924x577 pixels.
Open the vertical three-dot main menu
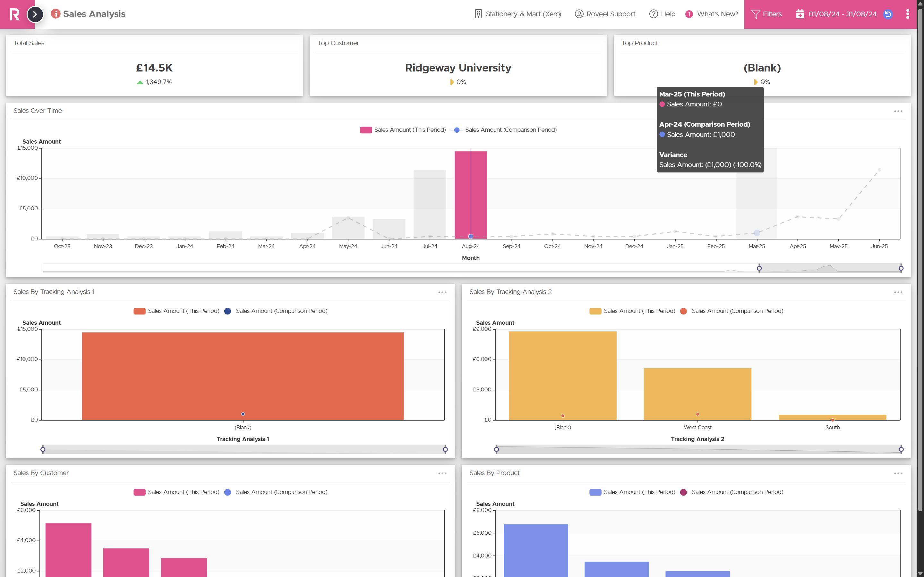point(908,14)
